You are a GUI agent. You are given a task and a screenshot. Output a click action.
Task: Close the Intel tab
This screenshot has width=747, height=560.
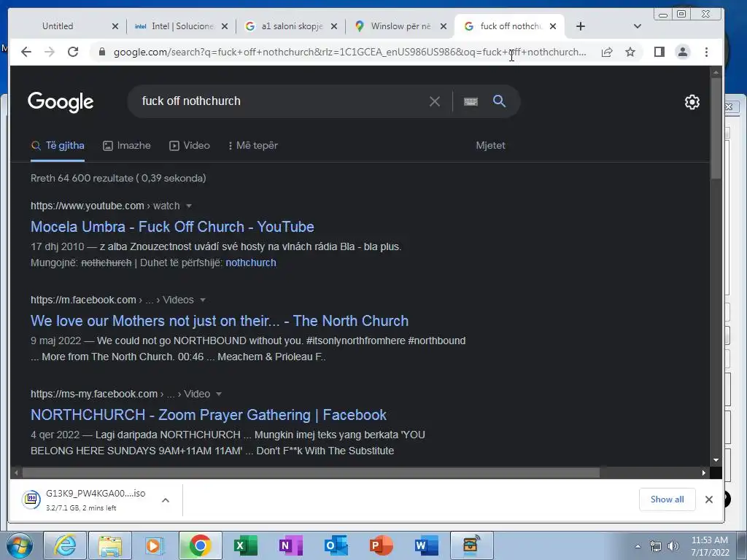225,26
